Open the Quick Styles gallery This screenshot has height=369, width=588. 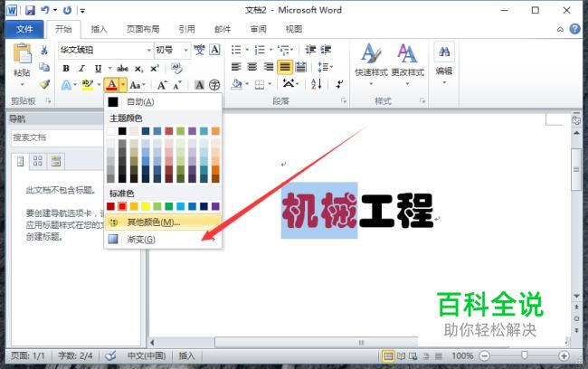371,63
